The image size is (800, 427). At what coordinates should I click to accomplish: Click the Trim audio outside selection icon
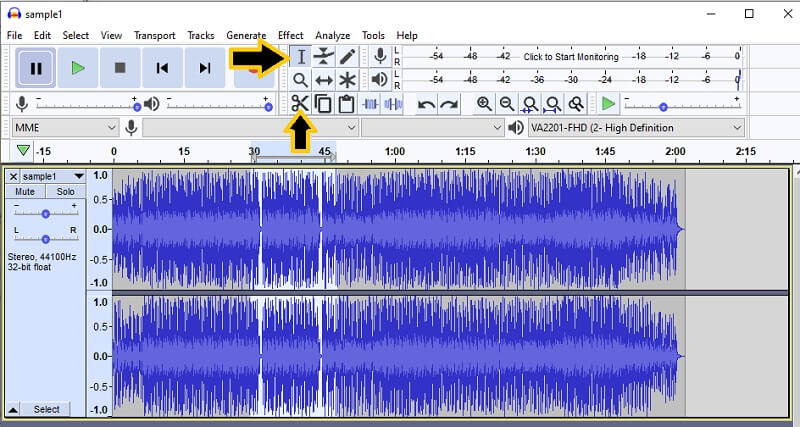[x=370, y=105]
